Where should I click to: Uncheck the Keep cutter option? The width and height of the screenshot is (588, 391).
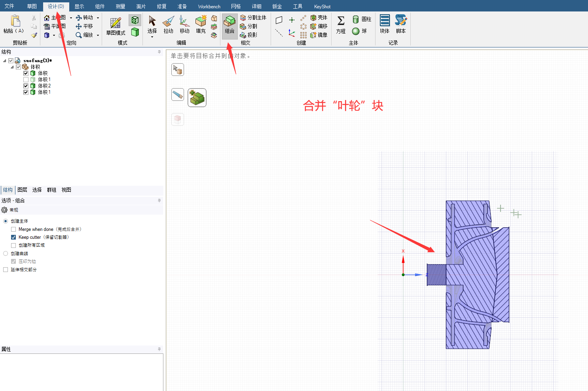[x=13, y=237]
